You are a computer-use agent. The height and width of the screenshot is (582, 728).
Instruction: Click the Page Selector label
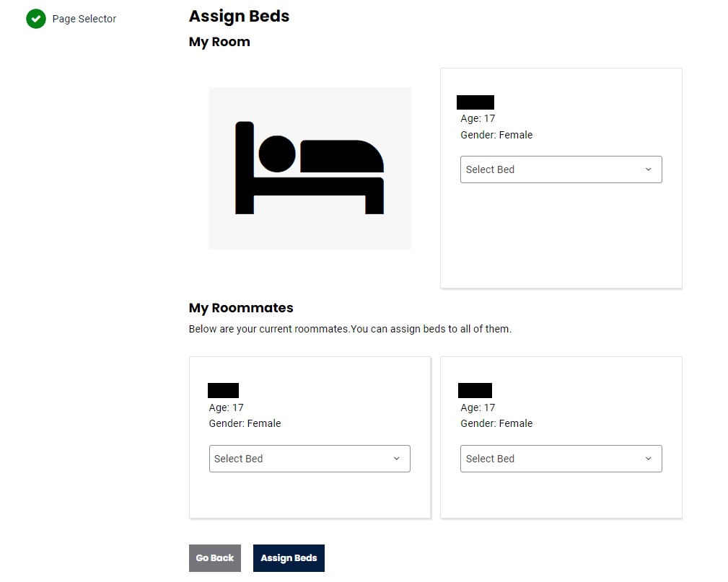[84, 19]
